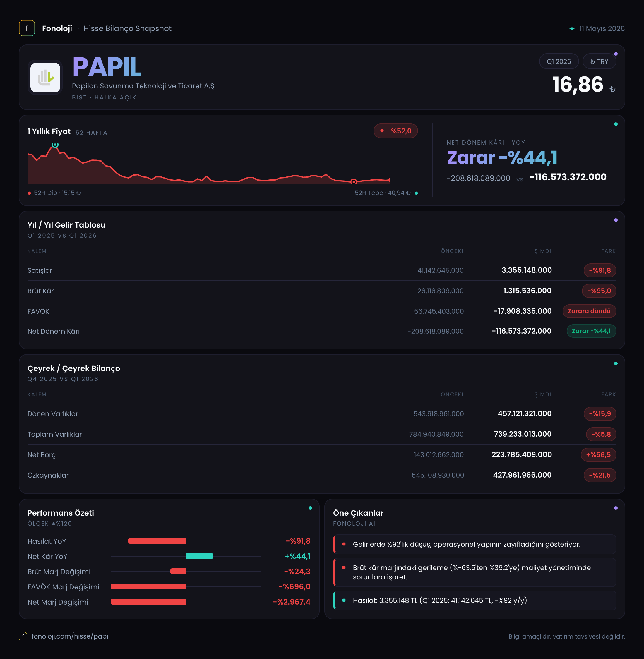Click the green "Zarar -%44,1" badge in the income table

[x=591, y=331]
